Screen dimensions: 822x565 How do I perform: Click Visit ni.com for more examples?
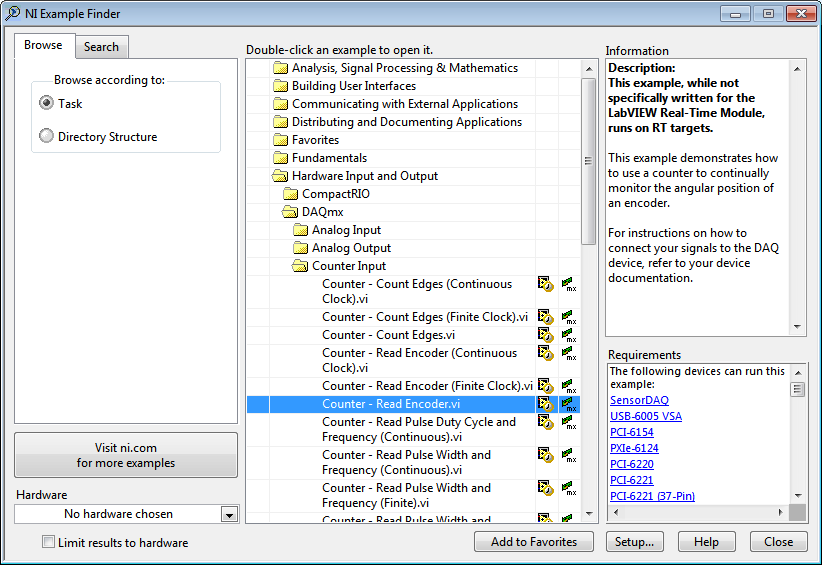[x=126, y=455]
